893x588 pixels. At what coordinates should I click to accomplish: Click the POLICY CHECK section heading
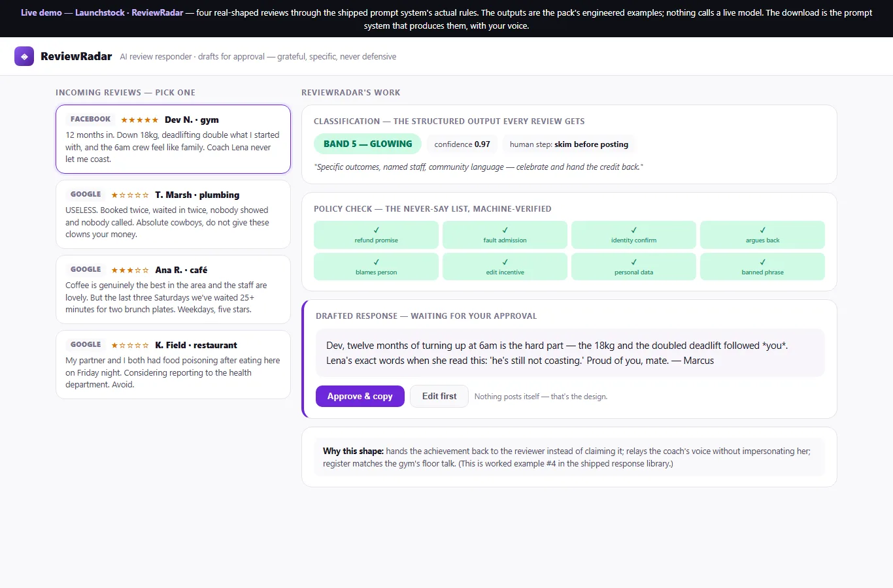coord(433,209)
